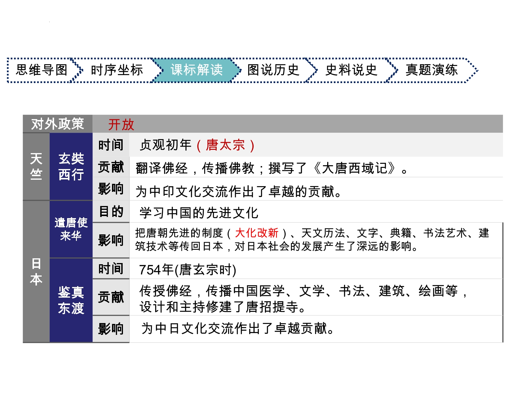
Task: Go to the 图说历史 tab
Action: pyautogui.click(x=273, y=70)
